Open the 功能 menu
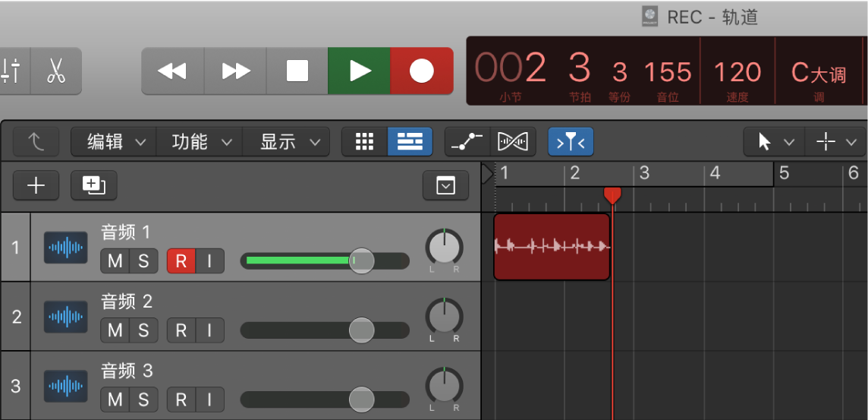868x420 pixels. (200, 142)
